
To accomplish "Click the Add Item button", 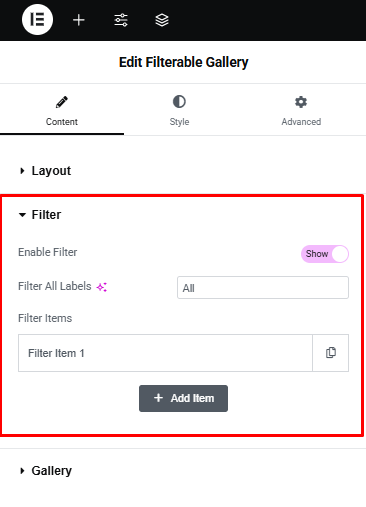I will point(183,398).
